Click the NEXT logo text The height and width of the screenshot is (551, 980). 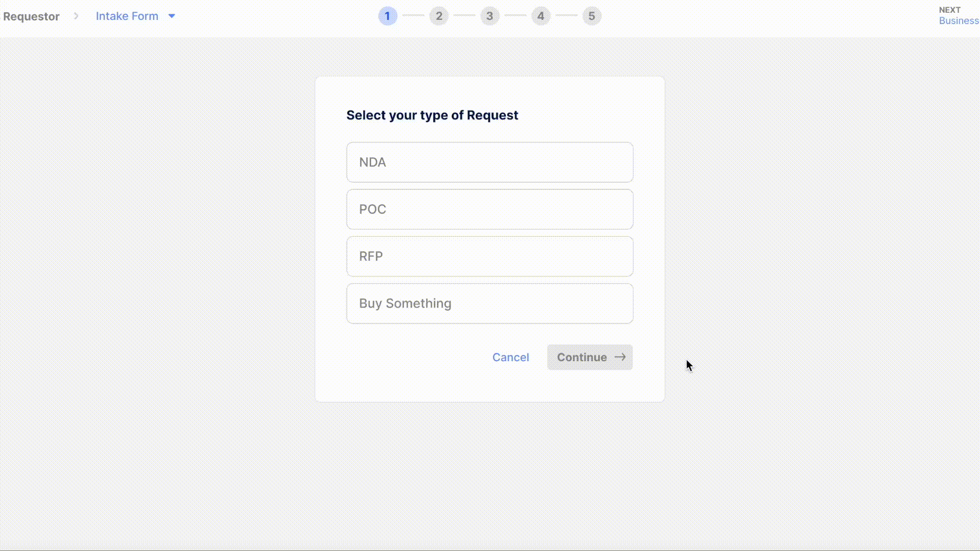click(x=950, y=9)
